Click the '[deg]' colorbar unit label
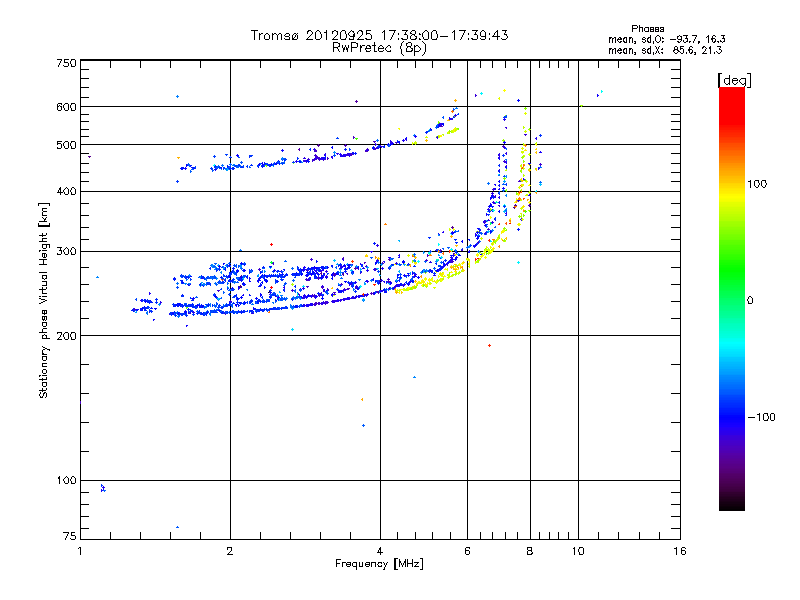Screen dimensions: 800x600 pos(734,80)
